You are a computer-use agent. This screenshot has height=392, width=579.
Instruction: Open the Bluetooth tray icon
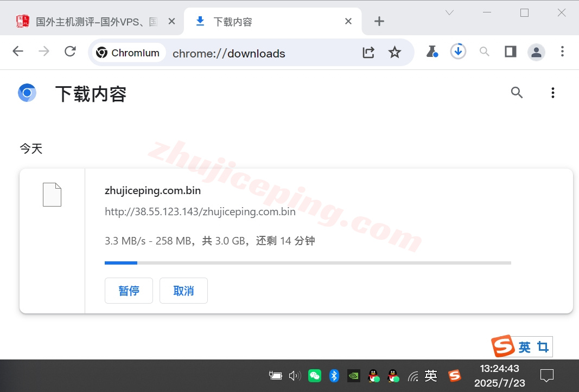tap(334, 376)
